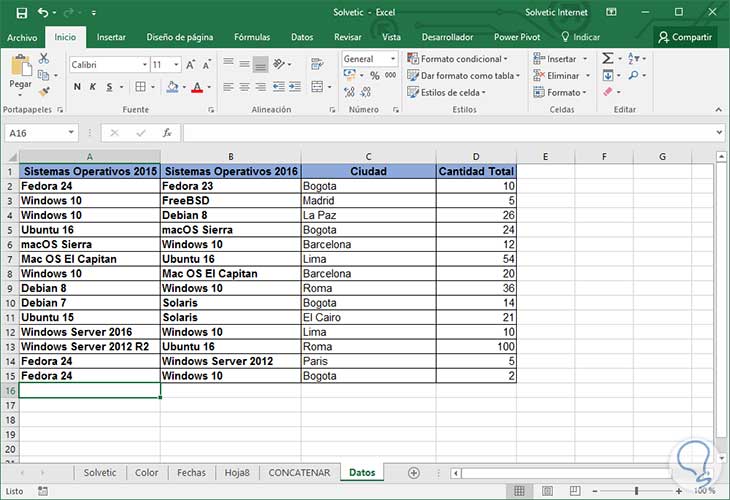The width and height of the screenshot is (730, 500).
Task: Click the Decrease Decimal icon
Action: click(x=366, y=92)
